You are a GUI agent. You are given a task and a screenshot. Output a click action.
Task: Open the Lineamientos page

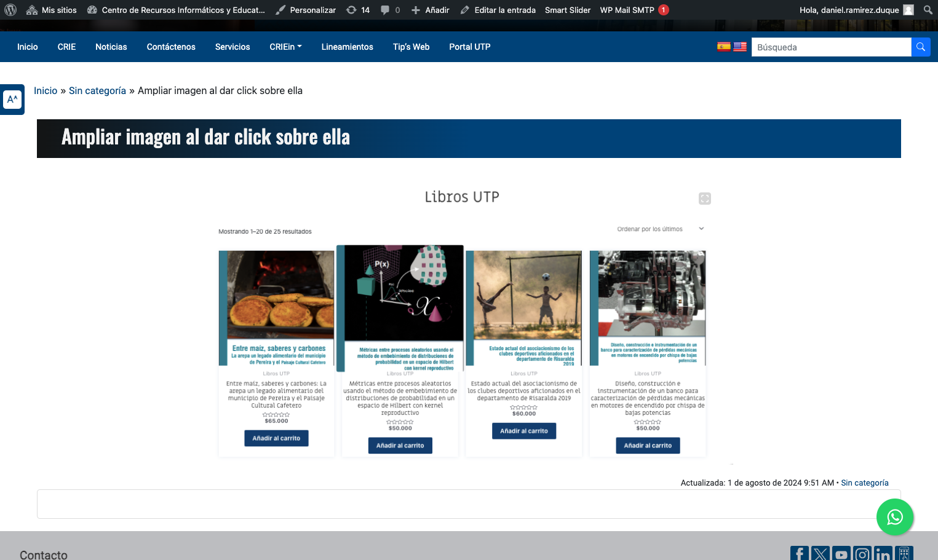(x=348, y=47)
